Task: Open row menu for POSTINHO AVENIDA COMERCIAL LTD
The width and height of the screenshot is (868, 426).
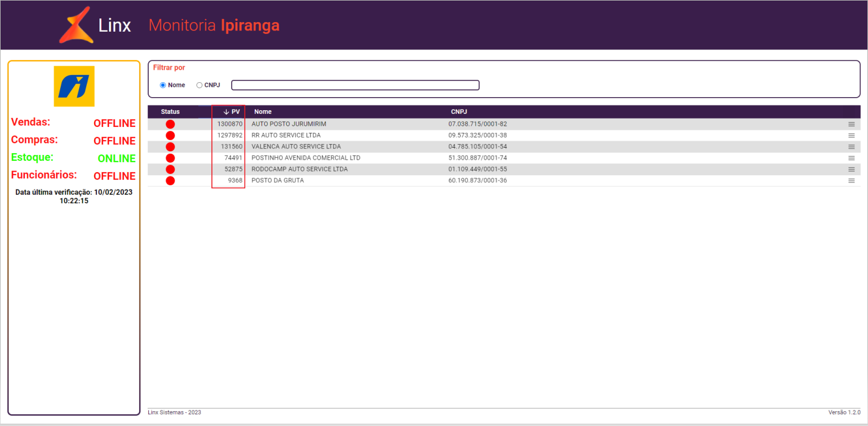Action: [x=851, y=158]
